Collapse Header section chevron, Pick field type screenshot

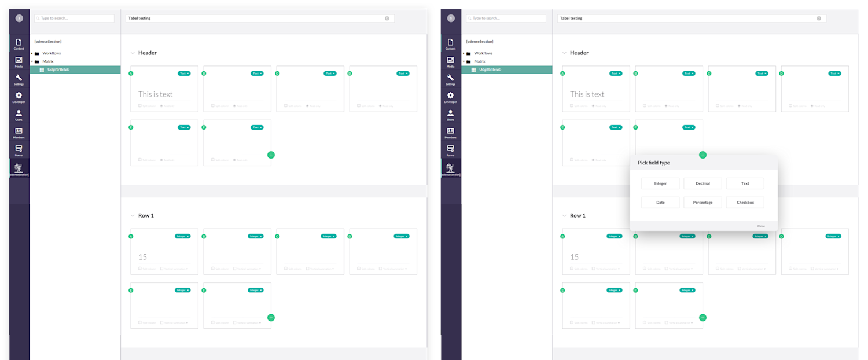pyautogui.click(x=564, y=53)
